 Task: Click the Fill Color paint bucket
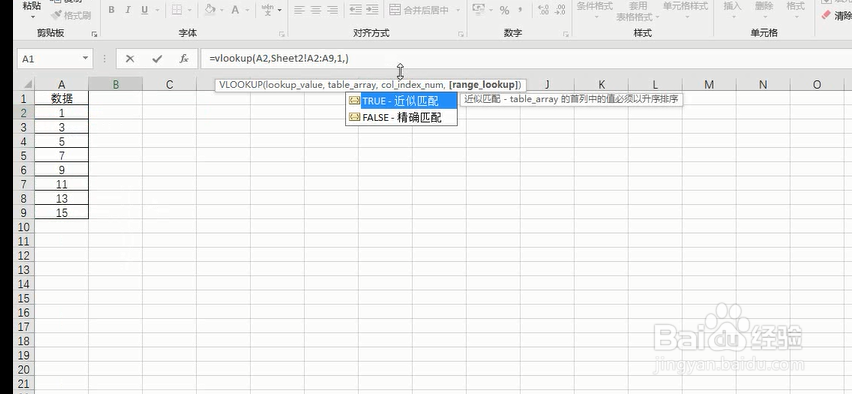211,10
